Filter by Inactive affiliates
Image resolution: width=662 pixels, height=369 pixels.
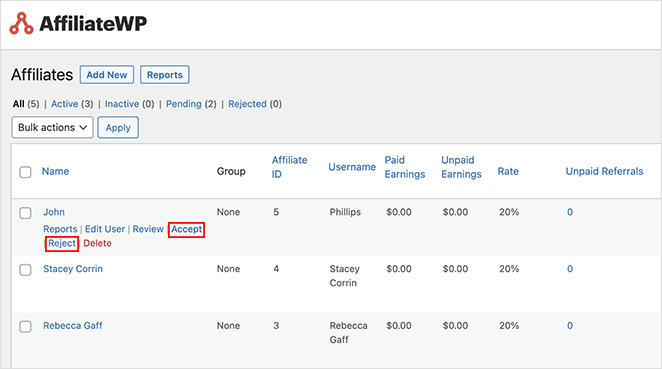tap(122, 104)
